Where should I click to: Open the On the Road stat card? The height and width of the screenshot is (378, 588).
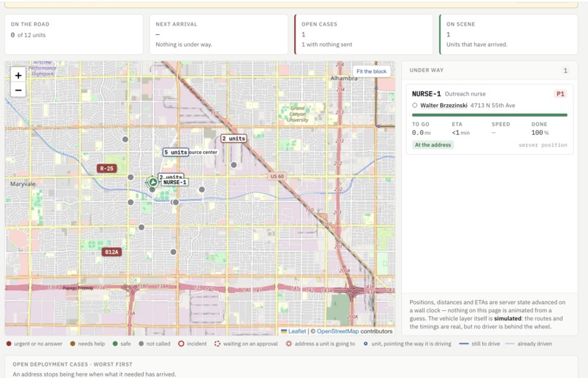[74, 34]
